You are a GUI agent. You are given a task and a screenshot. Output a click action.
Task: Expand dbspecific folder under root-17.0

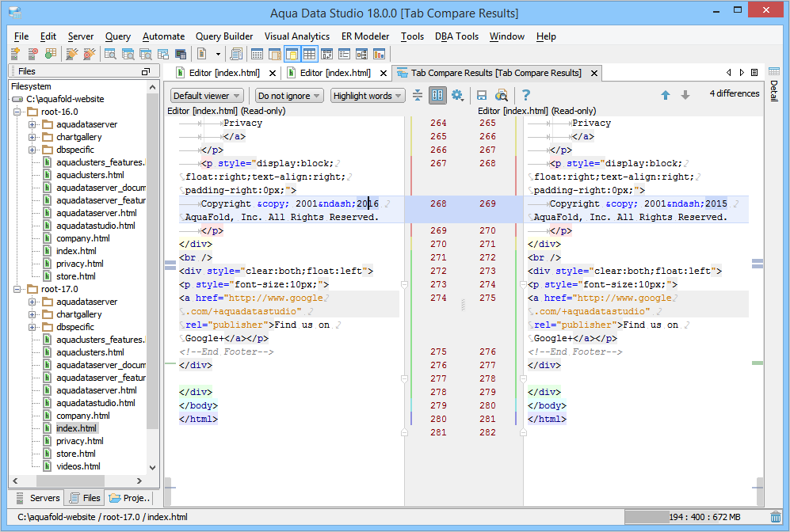tap(32, 327)
